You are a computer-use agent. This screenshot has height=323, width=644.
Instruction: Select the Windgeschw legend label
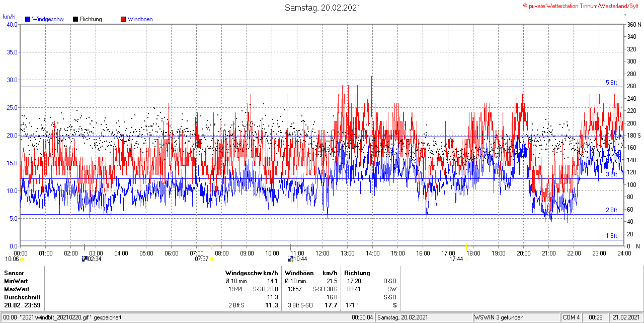pos(48,19)
